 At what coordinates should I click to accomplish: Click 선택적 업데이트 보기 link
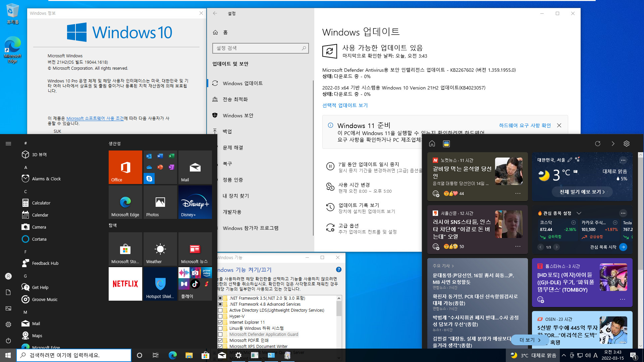click(x=345, y=105)
